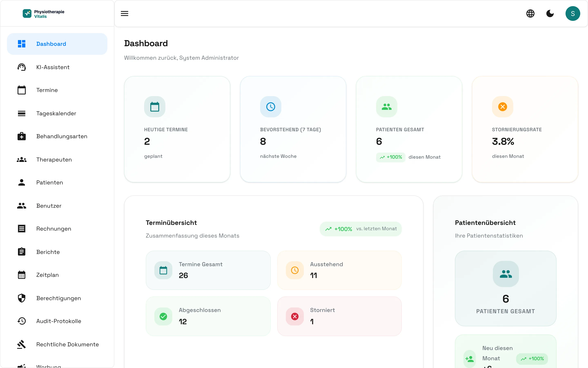This screenshot has width=588, height=368.
Task: Click the Tageskalender lines icon
Action: coord(22,113)
